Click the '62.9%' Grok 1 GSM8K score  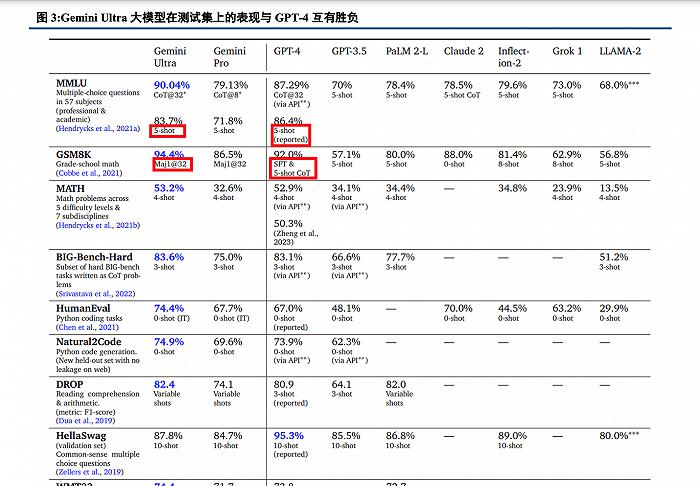point(567,154)
